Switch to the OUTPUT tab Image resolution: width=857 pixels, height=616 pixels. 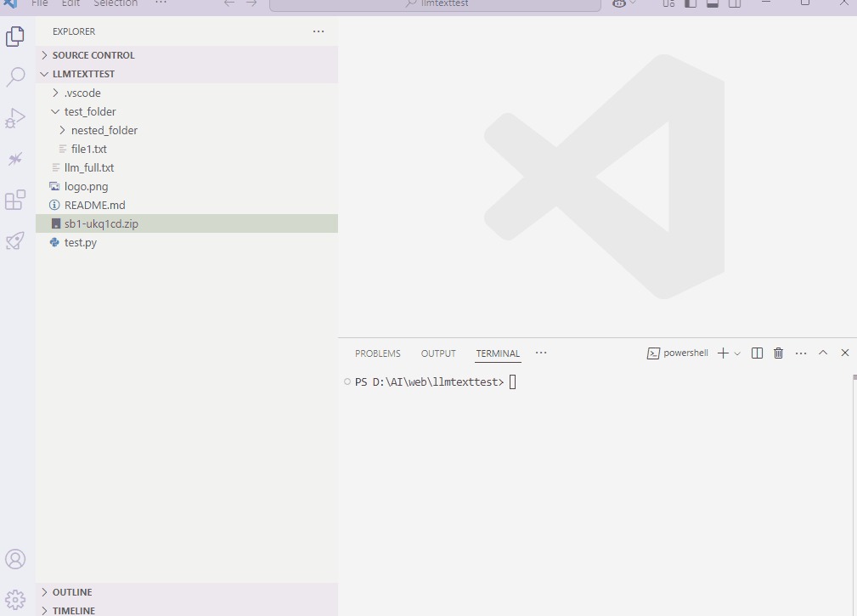point(438,353)
